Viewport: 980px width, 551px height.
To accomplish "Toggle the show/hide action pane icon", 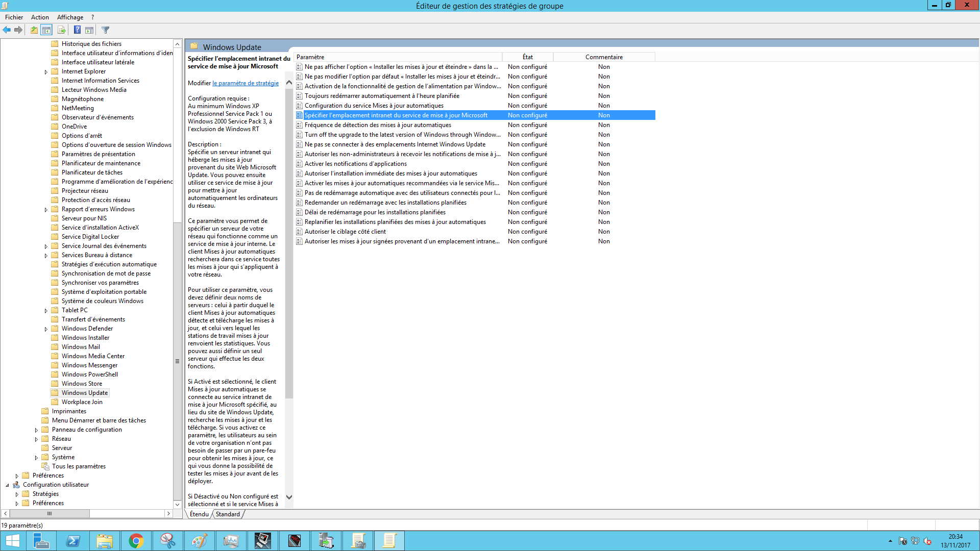I will pos(89,30).
